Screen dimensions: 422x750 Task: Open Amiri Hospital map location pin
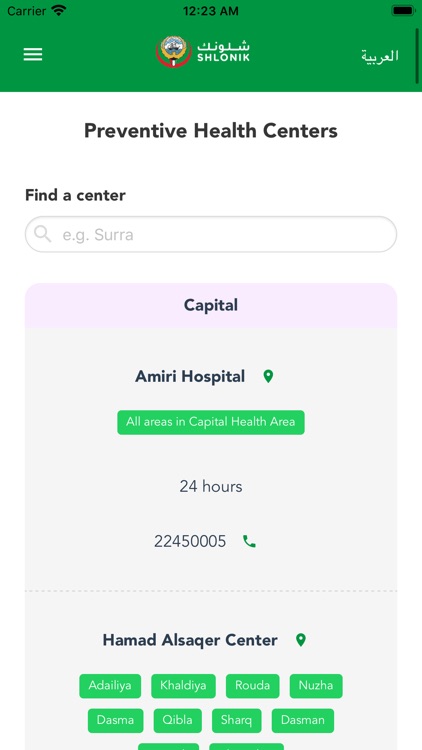point(268,376)
